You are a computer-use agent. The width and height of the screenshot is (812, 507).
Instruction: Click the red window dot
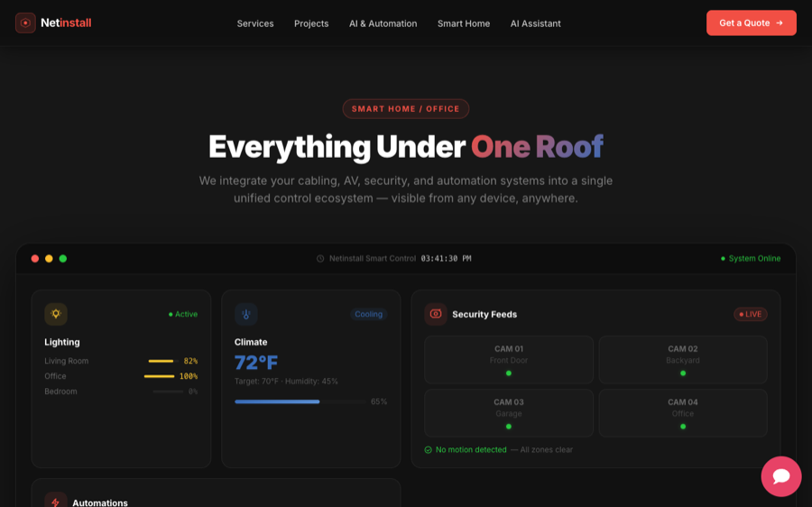tap(34, 258)
